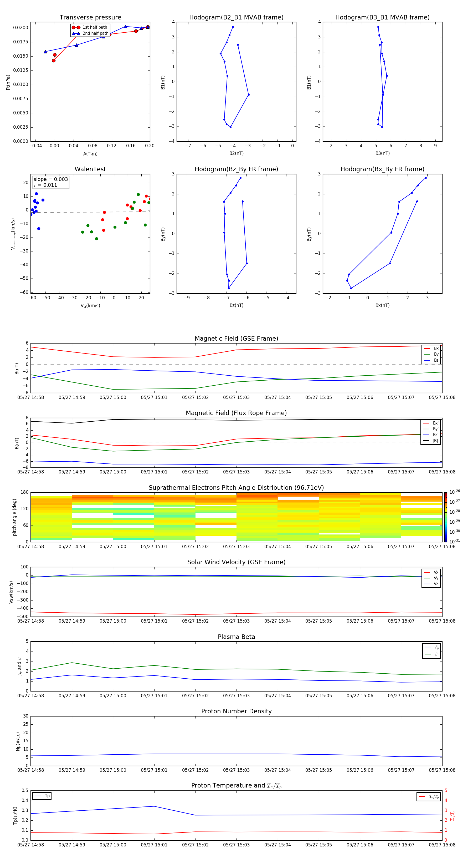Select 'Bx' in GSE magnetic field legend
Viewport: 473px width, 868px height.
click(x=431, y=349)
